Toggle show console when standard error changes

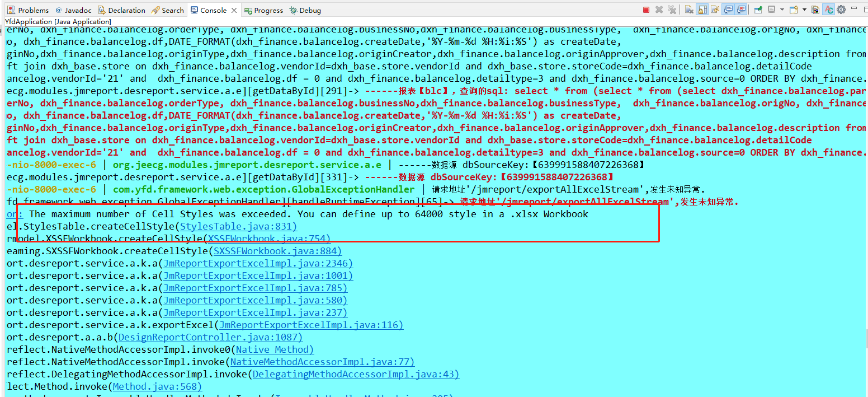741,10
